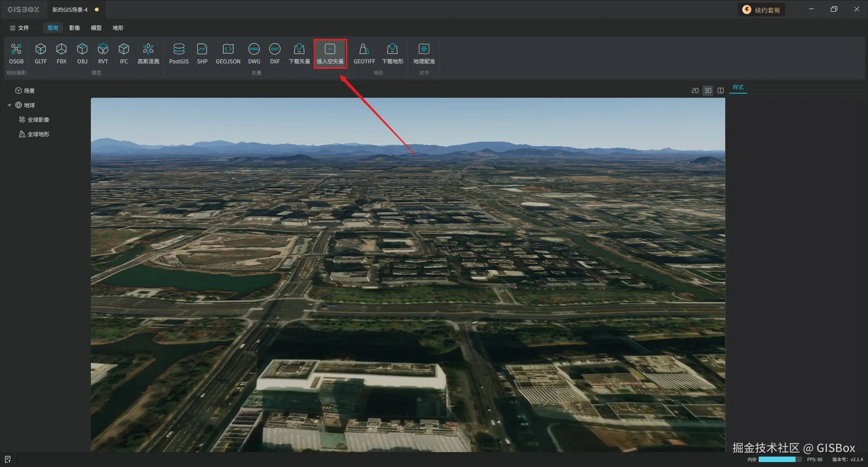Open the 文件 file menu
The height and width of the screenshot is (467, 868).
19,28
